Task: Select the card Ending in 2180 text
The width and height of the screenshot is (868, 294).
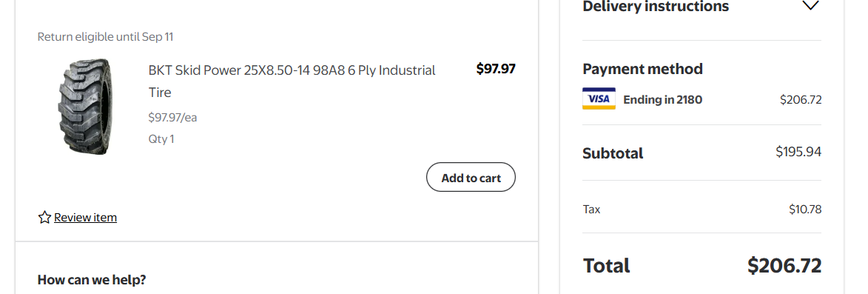Action: click(x=662, y=100)
